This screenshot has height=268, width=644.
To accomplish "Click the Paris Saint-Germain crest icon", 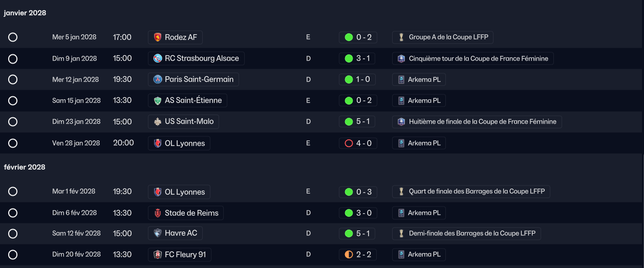I will point(158,79).
